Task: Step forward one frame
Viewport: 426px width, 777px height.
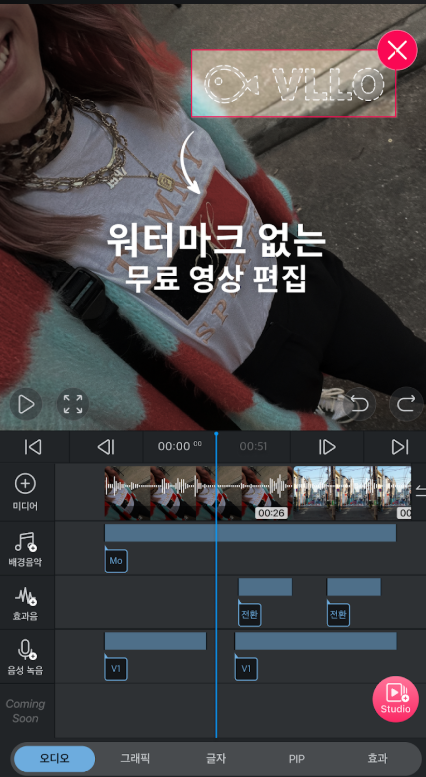Action: tap(327, 447)
